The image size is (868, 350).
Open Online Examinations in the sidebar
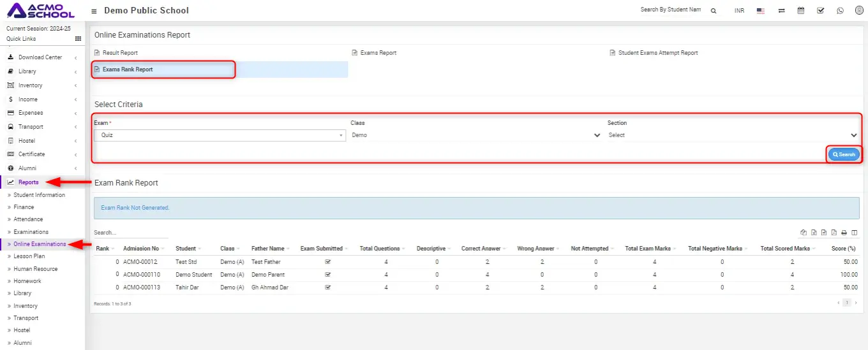(x=40, y=244)
